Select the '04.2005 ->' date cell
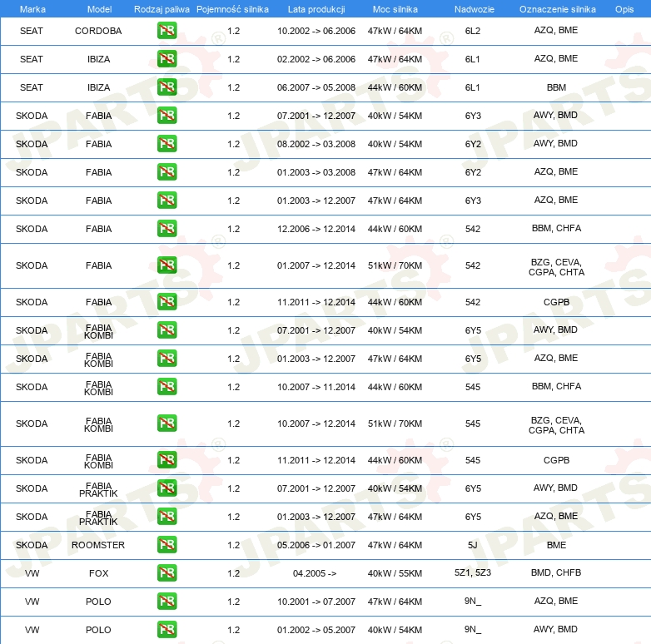 315,573
